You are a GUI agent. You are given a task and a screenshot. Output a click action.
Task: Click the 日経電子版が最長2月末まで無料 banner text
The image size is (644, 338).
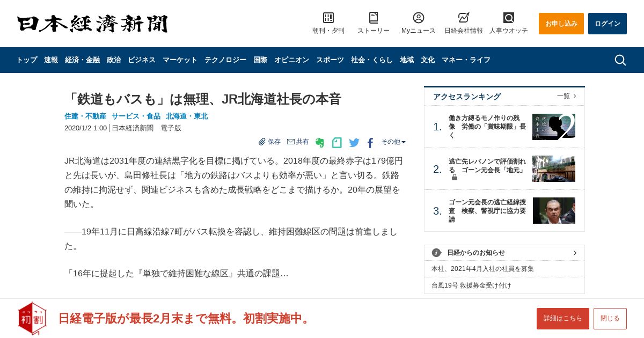(x=185, y=318)
